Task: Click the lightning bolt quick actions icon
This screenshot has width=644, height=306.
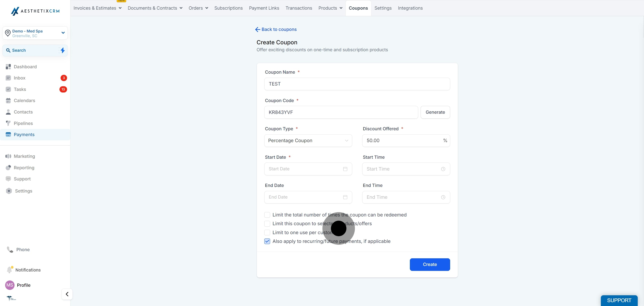Action: click(x=63, y=50)
